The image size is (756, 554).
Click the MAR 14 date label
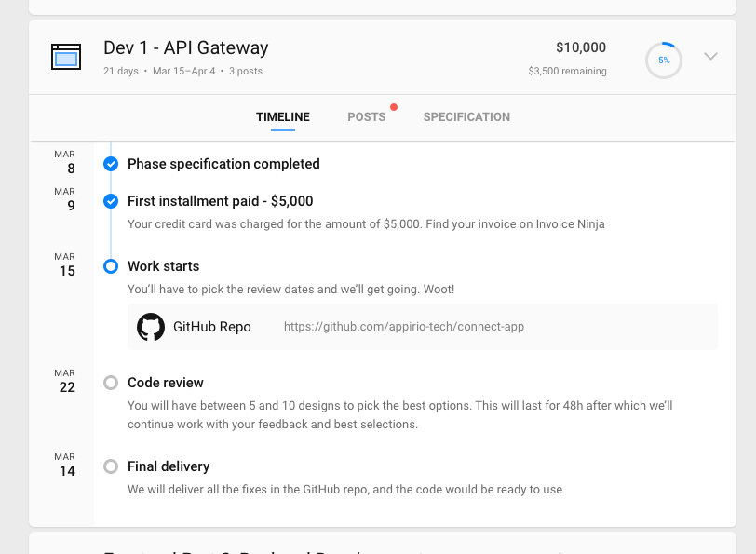(x=64, y=465)
